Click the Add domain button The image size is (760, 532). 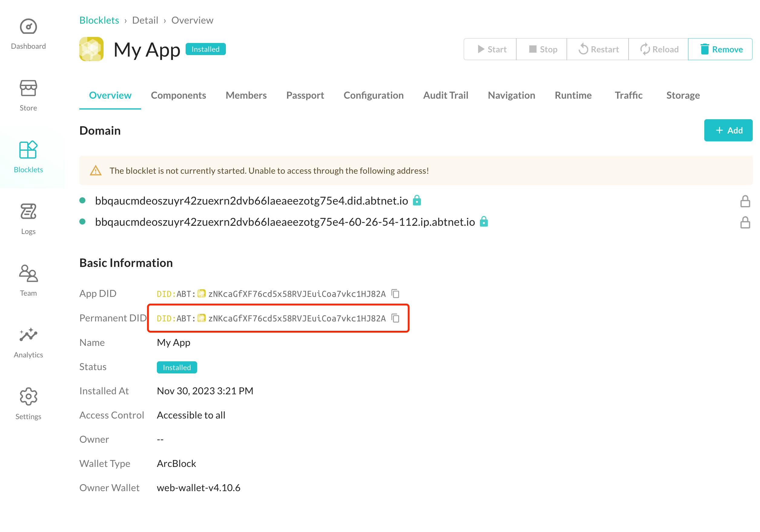coord(728,130)
